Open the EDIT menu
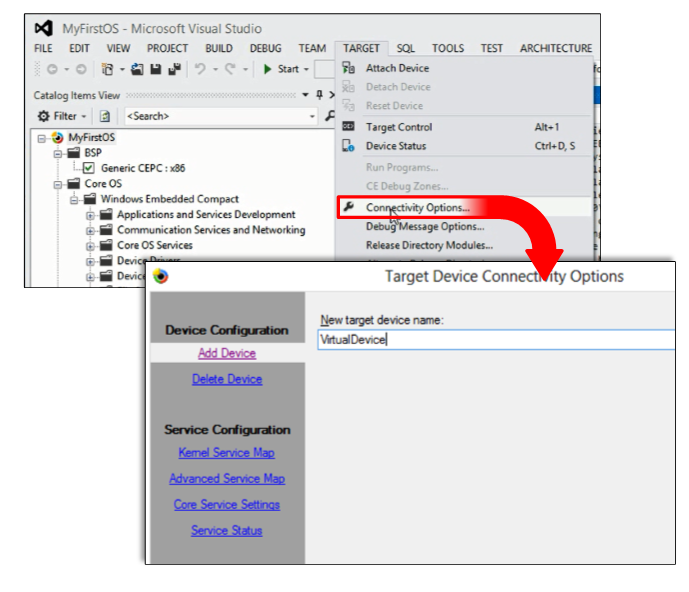The width and height of the screenshot is (689, 592). tap(79, 48)
